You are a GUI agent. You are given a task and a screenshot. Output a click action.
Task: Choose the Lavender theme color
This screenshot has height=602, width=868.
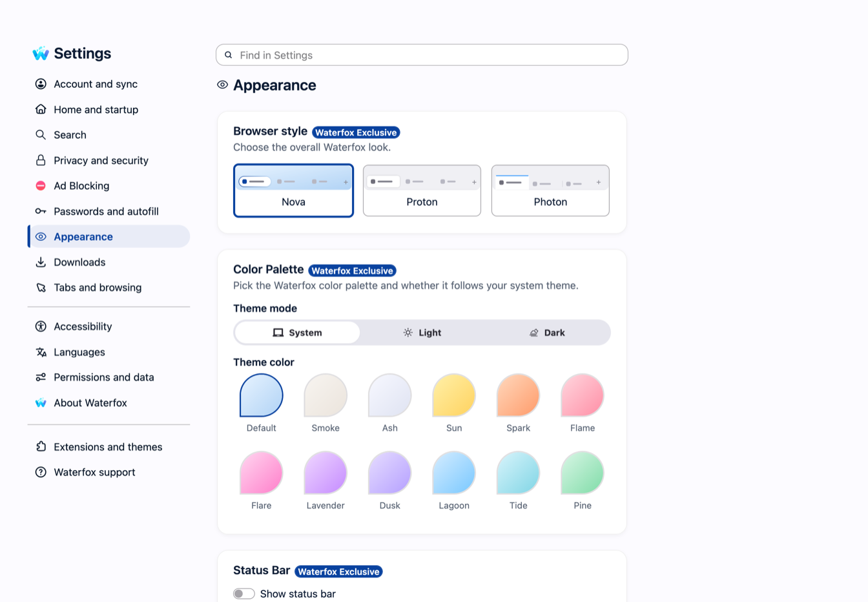click(325, 473)
